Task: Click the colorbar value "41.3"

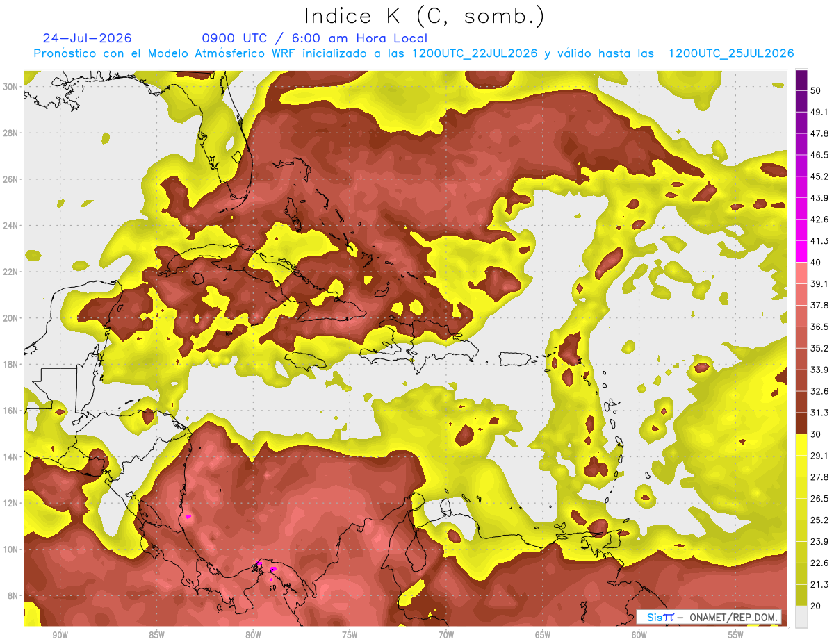Action: (x=819, y=241)
